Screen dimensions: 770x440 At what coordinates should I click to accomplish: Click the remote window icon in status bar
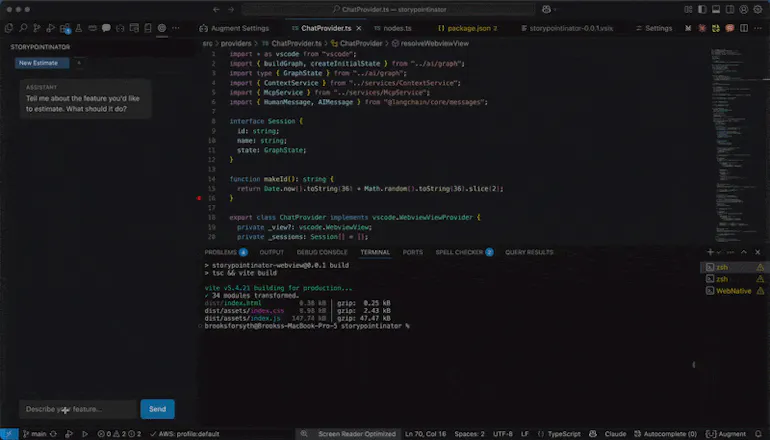(x=9, y=434)
